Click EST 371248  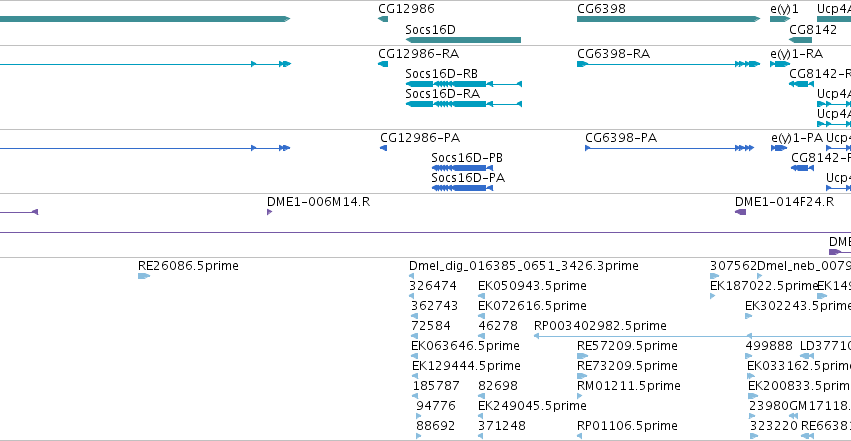[x=481, y=437]
